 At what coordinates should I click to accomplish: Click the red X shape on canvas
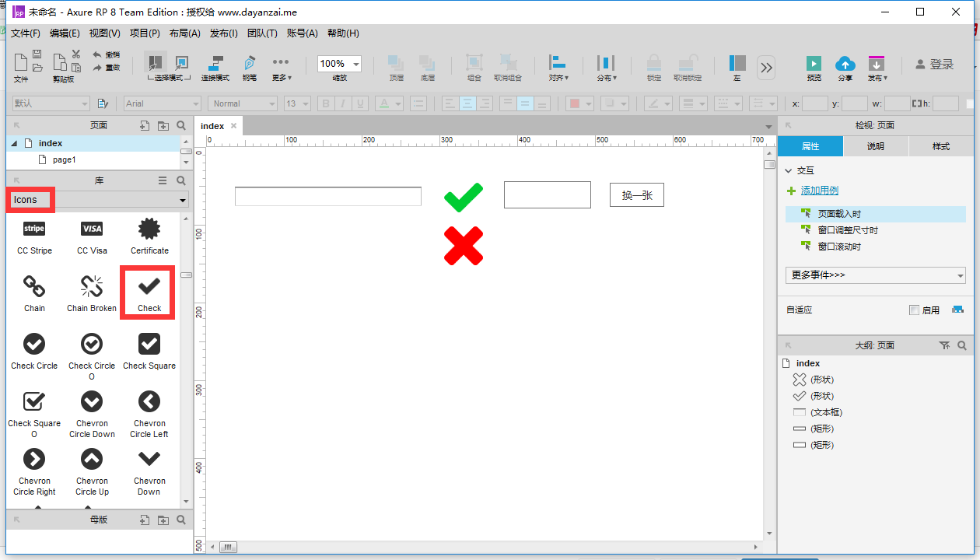tap(464, 246)
